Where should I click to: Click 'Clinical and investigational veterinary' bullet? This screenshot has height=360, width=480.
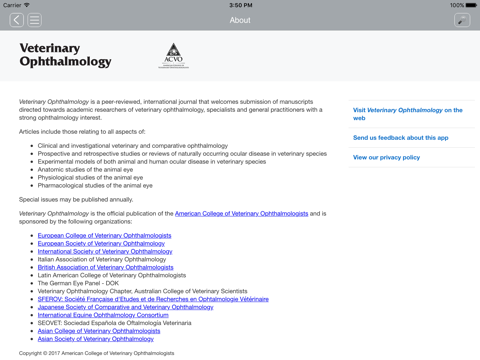click(x=133, y=146)
